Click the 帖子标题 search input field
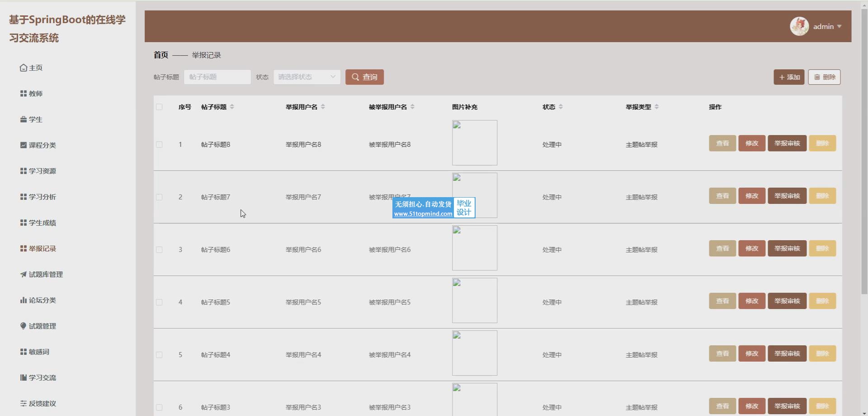 tap(217, 77)
